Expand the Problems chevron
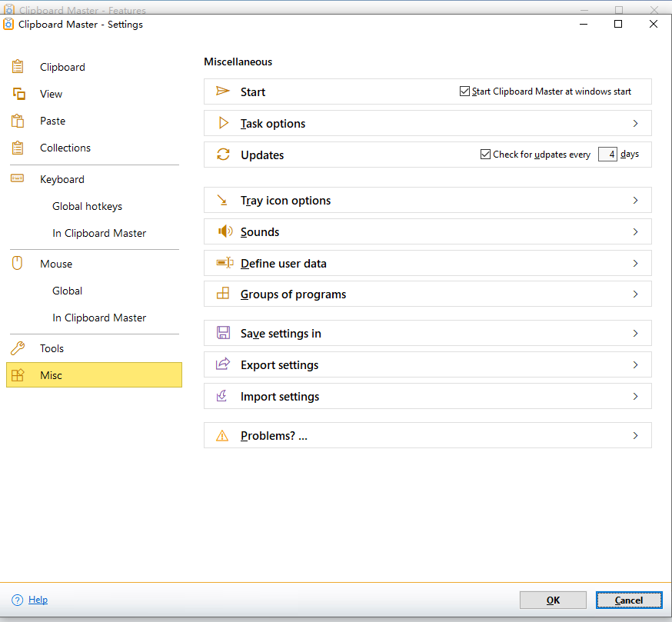This screenshot has height=622, width=672. pyautogui.click(x=636, y=435)
